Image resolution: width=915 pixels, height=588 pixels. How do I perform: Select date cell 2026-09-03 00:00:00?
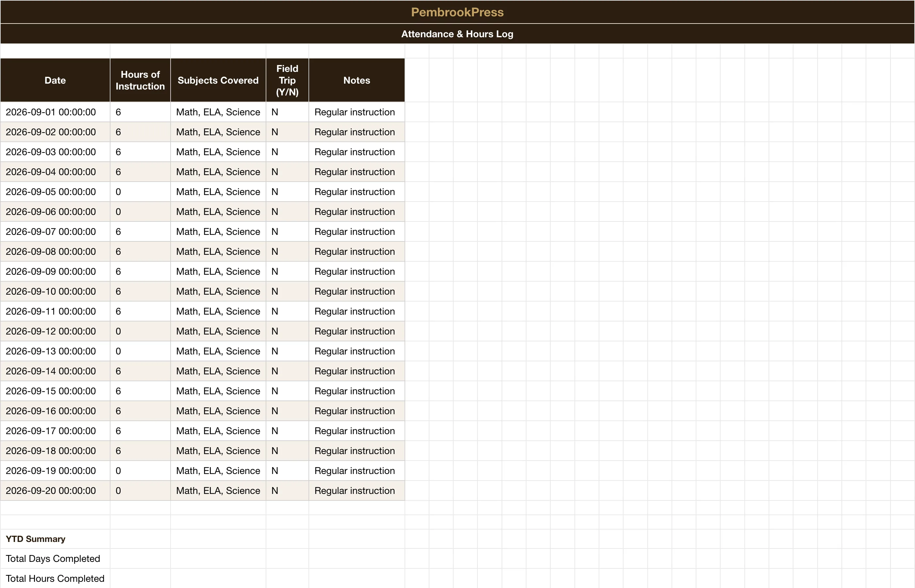55,152
